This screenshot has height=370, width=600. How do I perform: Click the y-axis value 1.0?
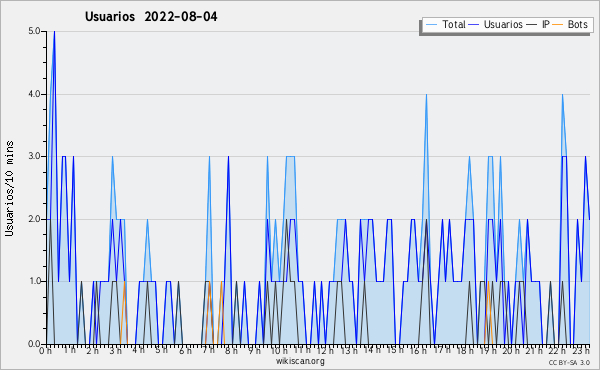(34, 281)
